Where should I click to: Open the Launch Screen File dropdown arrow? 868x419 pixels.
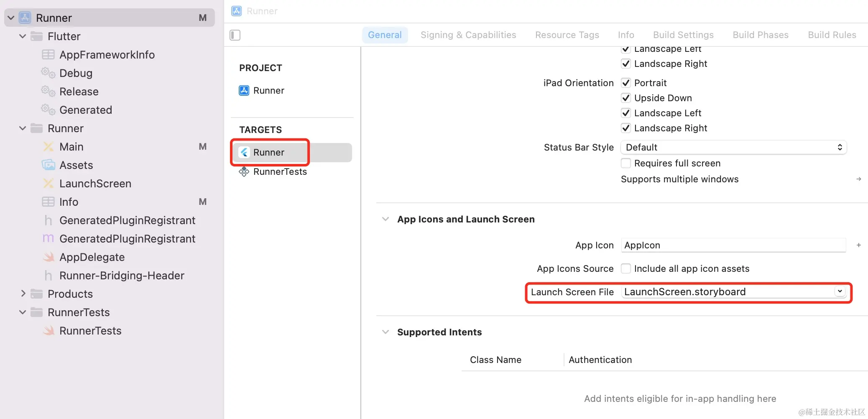click(840, 291)
